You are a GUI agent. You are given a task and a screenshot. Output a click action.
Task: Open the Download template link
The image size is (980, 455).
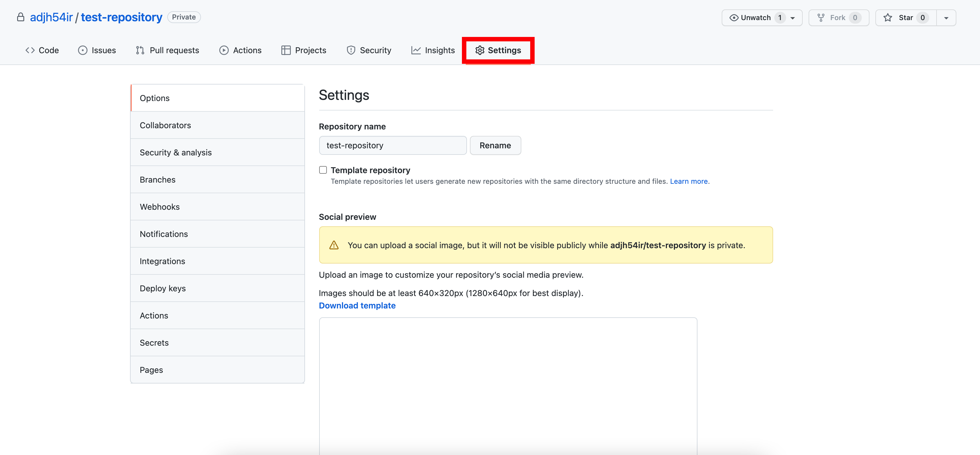357,305
